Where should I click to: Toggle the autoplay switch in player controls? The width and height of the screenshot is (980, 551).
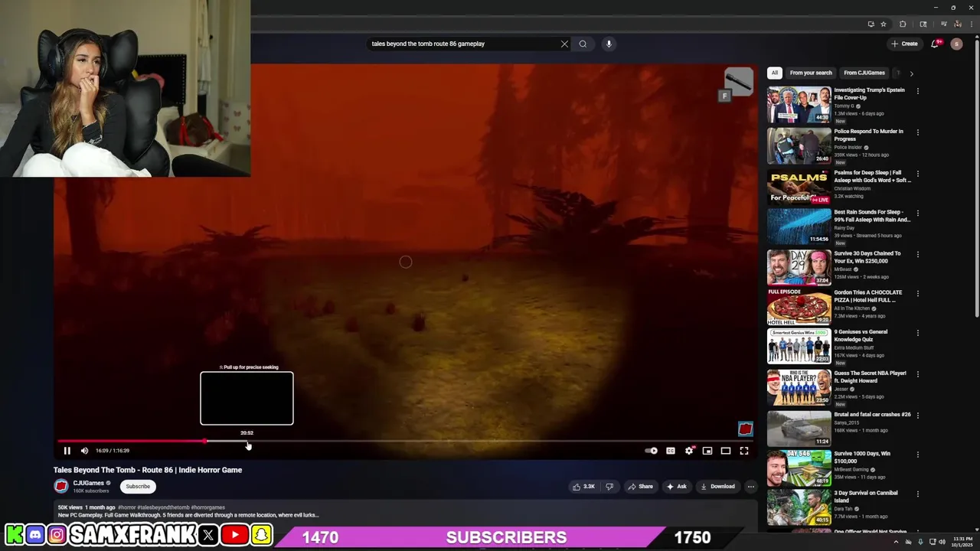pos(651,451)
